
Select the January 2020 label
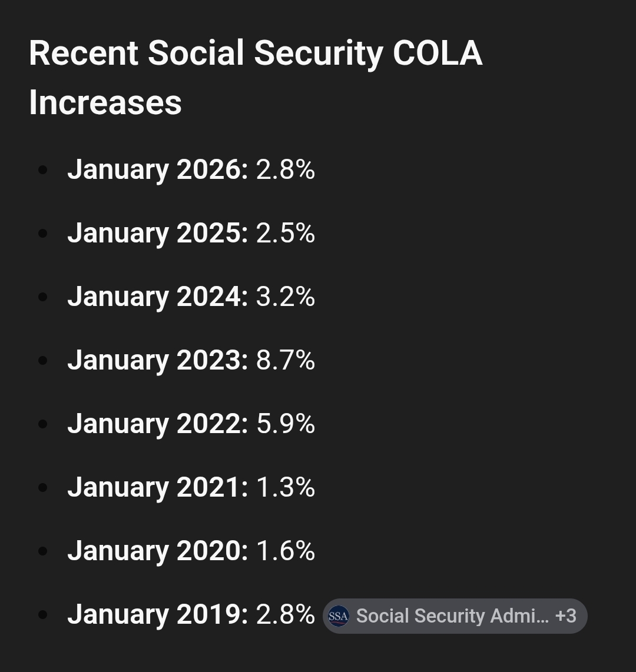click(x=157, y=551)
